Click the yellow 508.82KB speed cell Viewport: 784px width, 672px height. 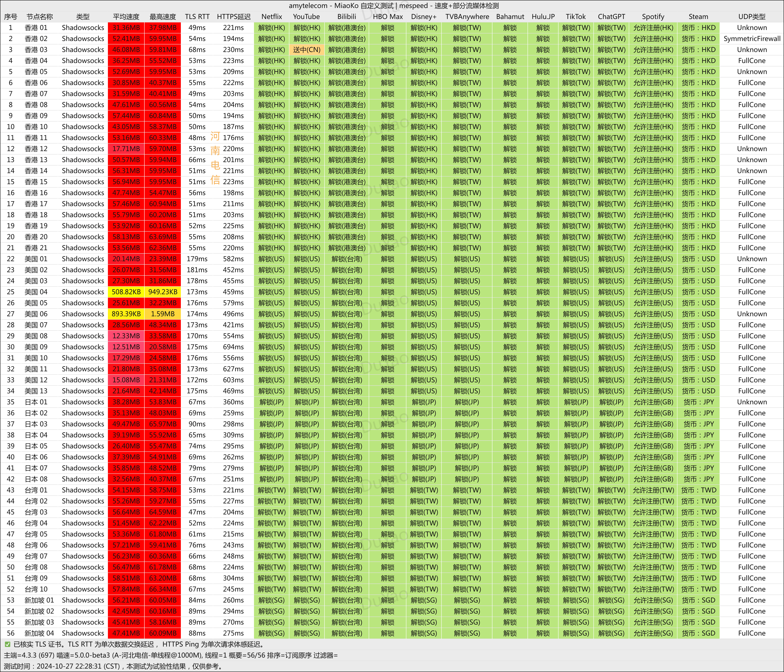click(x=126, y=292)
